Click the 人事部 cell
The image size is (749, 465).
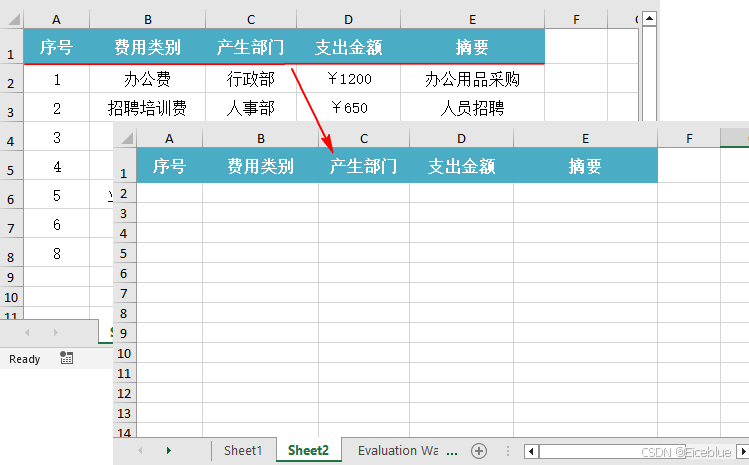[251, 108]
